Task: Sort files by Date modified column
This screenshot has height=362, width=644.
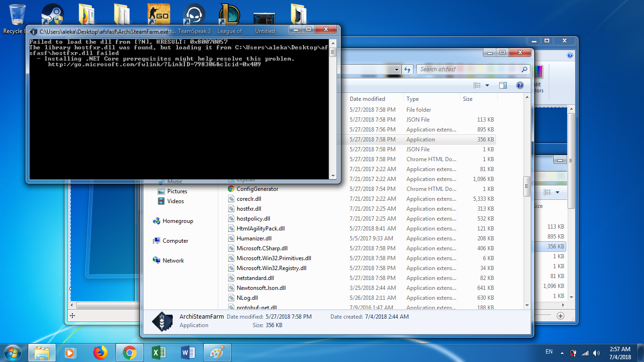Action: [375, 99]
